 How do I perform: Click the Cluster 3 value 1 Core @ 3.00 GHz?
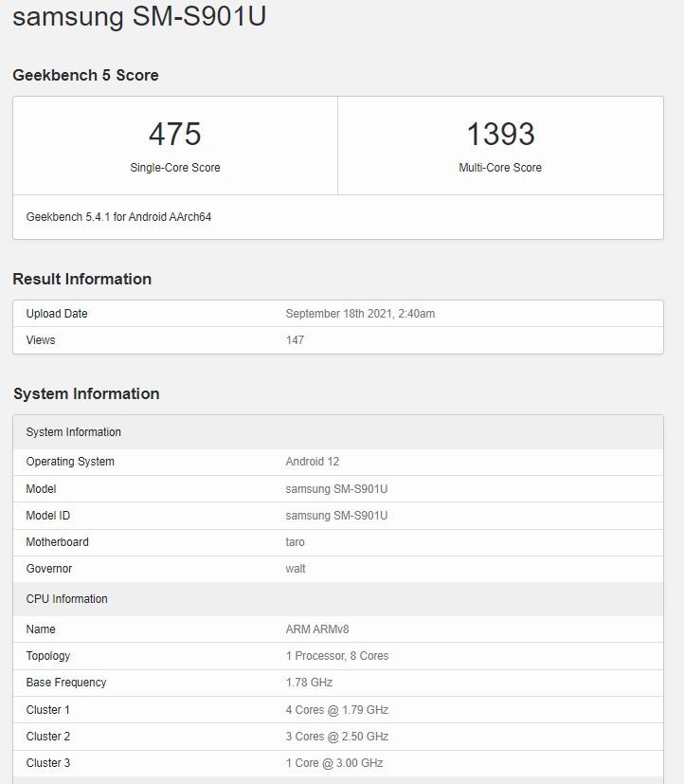[334, 763]
